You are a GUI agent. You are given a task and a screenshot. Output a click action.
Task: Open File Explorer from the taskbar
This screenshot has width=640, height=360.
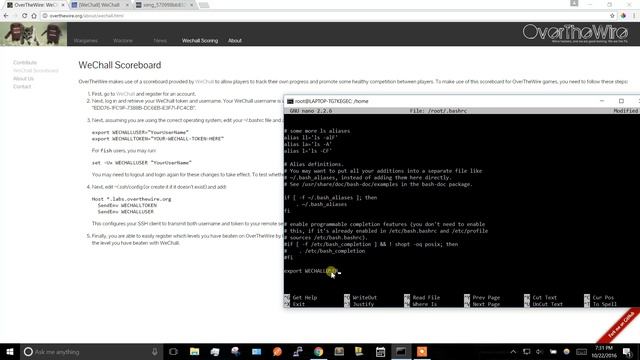[x=195, y=351]
